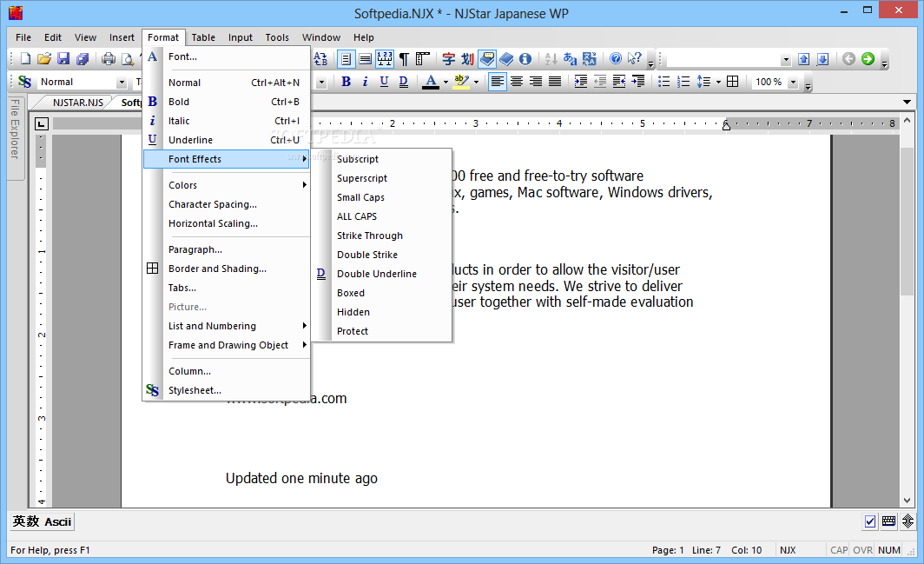The width and height of the screenshot is (924, 564).
Task: Open a file with the folder icon
Action: (44, 58)
